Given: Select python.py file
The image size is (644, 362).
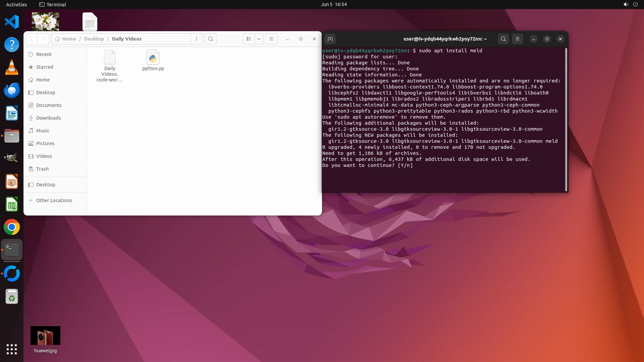Looking at the screenshot, I should pos(153,60).
